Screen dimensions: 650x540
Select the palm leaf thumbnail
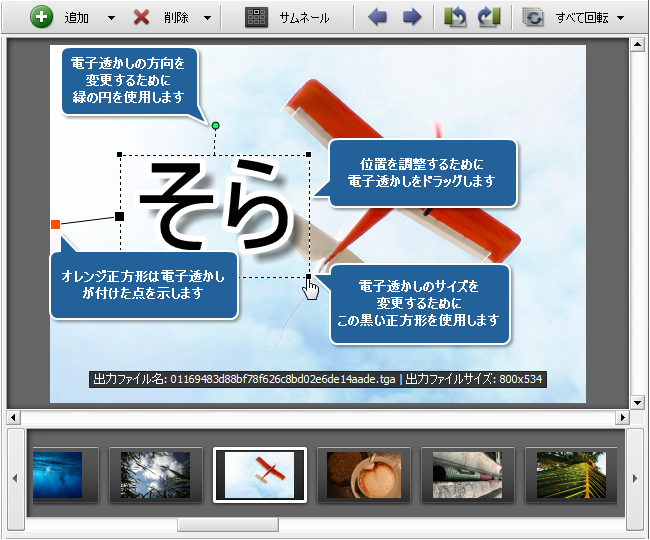coord(570,475)
